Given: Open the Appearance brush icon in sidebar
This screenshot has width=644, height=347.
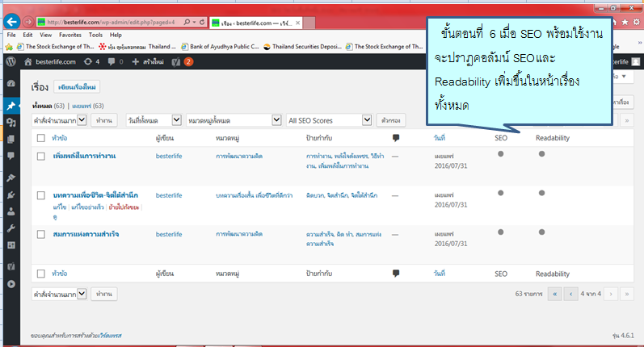Looking at the screenshot, I should pos(11,178).
